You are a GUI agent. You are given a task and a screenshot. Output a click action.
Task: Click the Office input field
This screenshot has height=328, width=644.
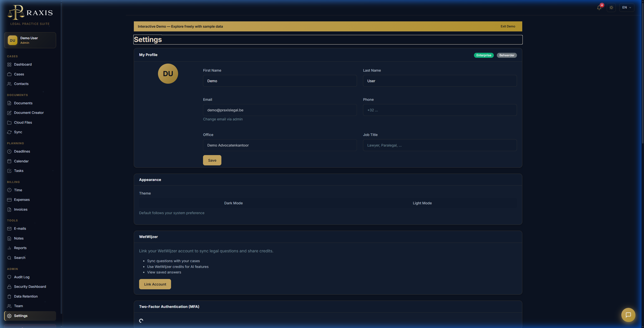coord(280,145)
